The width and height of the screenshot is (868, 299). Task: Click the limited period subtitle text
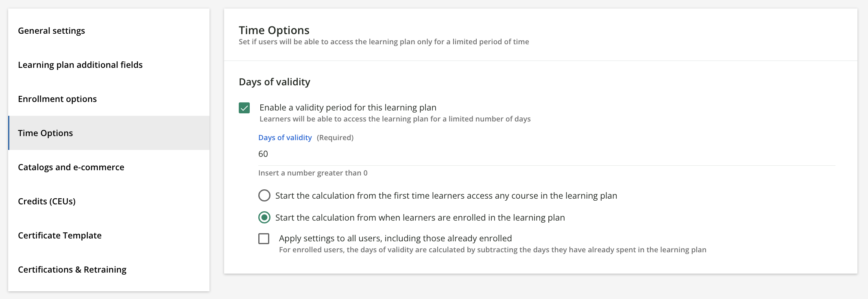[384, 41]
